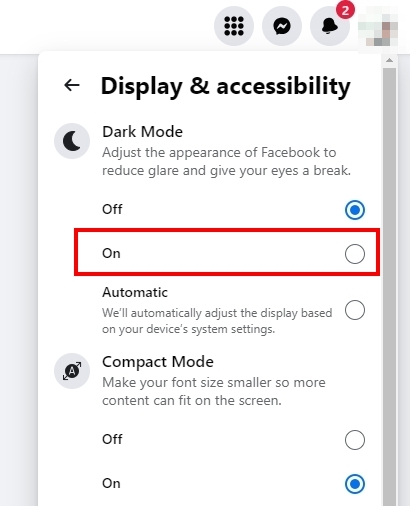Click the Compact Mode section title

[x=158, y=362]
